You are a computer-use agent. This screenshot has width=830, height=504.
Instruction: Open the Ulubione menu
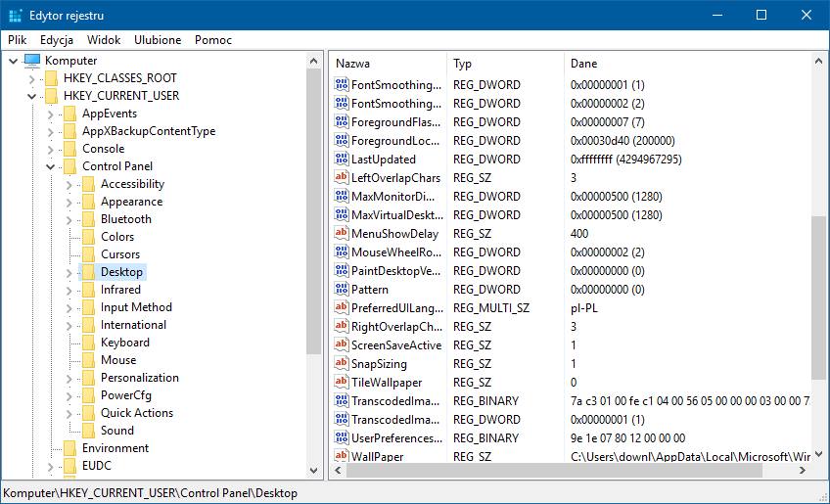click(158, 40)
